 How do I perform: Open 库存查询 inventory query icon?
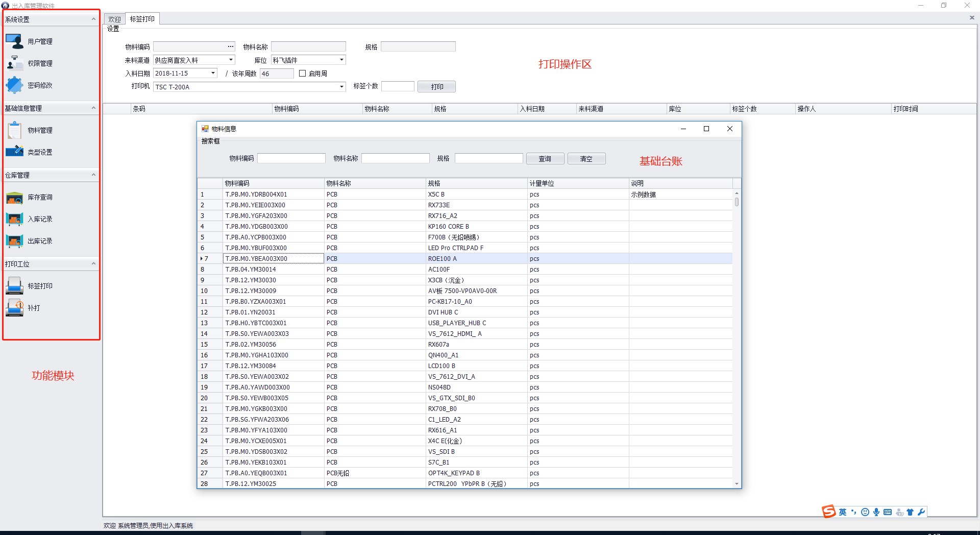point(14,197)
